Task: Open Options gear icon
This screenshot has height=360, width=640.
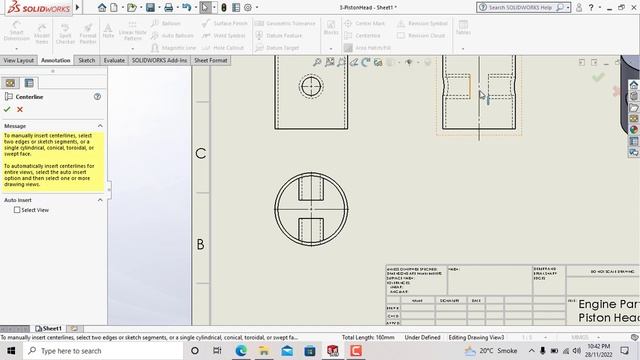Action: (248, 7)
